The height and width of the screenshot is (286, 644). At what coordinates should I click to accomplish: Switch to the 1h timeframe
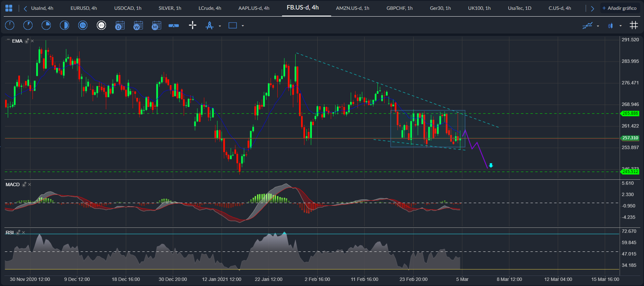pos(83,25)
